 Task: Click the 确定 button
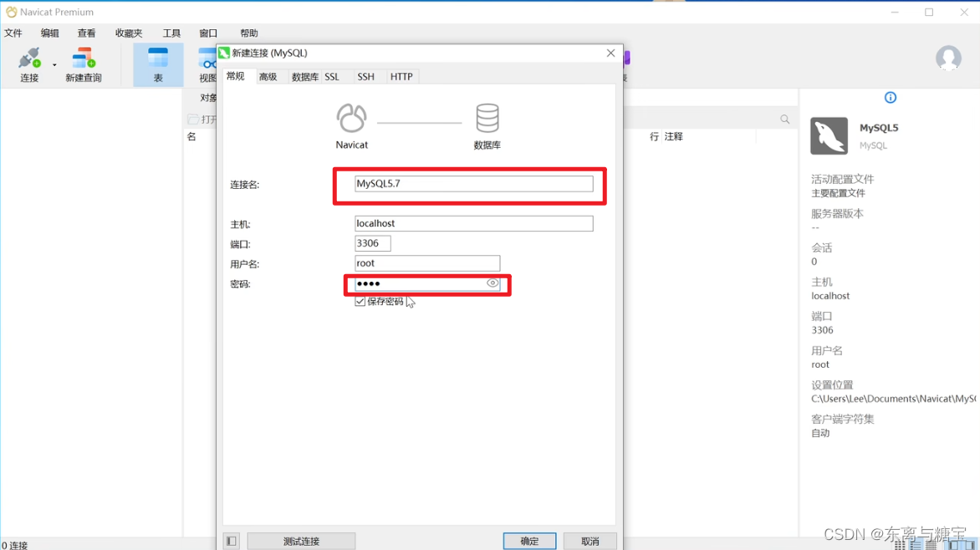click(x=529, y=542)
